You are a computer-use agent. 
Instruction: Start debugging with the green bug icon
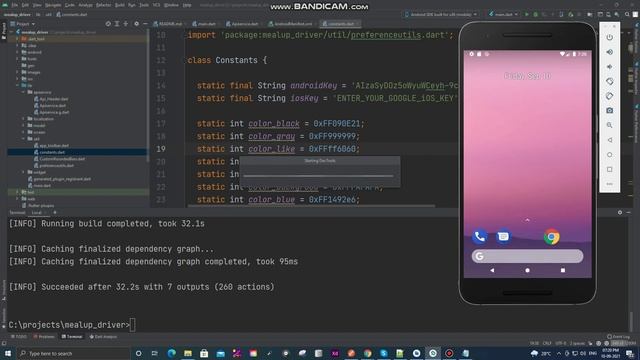(x=536, y=14)
